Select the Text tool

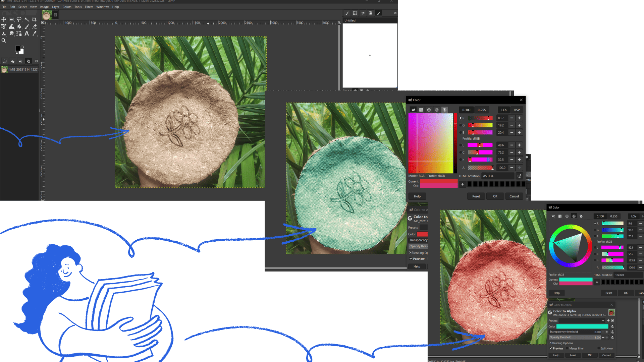26,34
